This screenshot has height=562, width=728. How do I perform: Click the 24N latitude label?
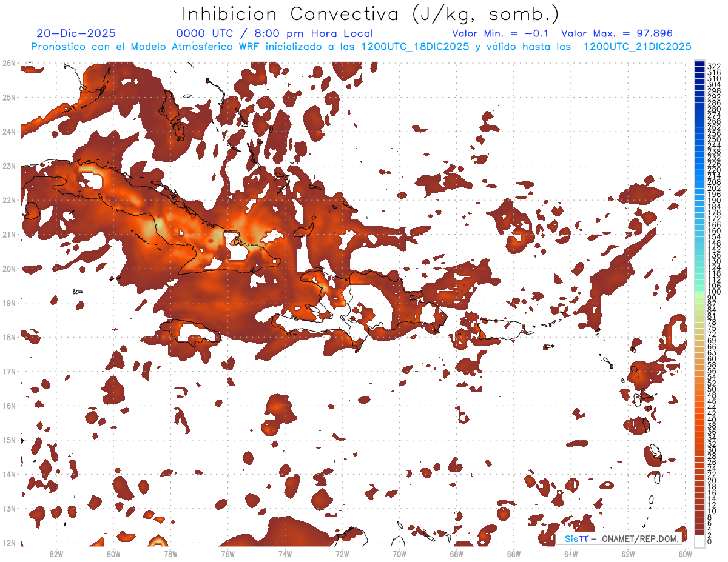pos(8,132)
